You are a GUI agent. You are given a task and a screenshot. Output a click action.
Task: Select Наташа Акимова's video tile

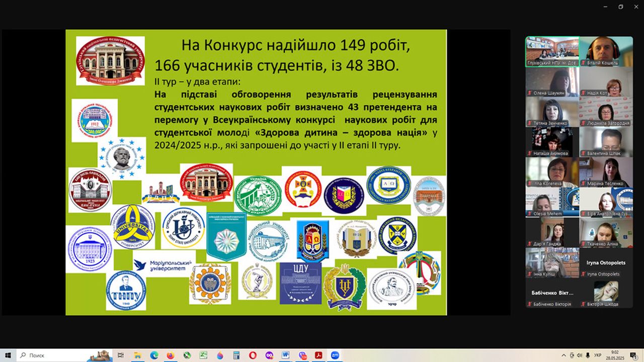click(552, 142)
